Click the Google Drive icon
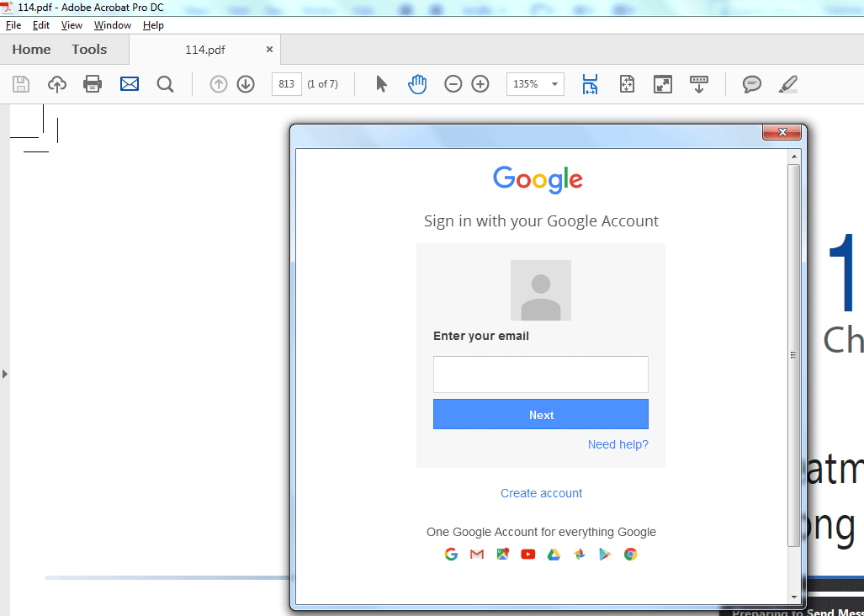 pyautogui.click(x=554, y=555)
